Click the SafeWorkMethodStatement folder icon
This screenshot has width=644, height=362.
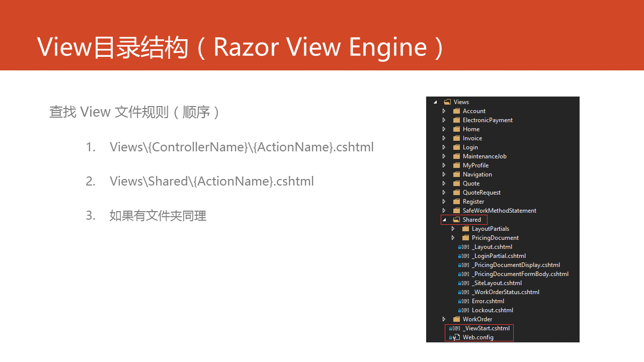[456, 211]
